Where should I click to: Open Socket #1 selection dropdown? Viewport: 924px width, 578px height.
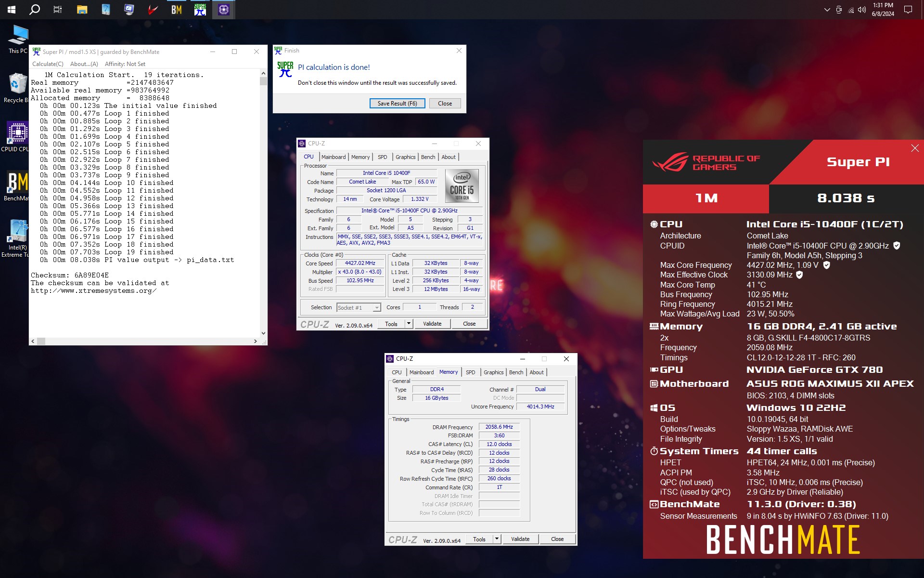(359, 307)
